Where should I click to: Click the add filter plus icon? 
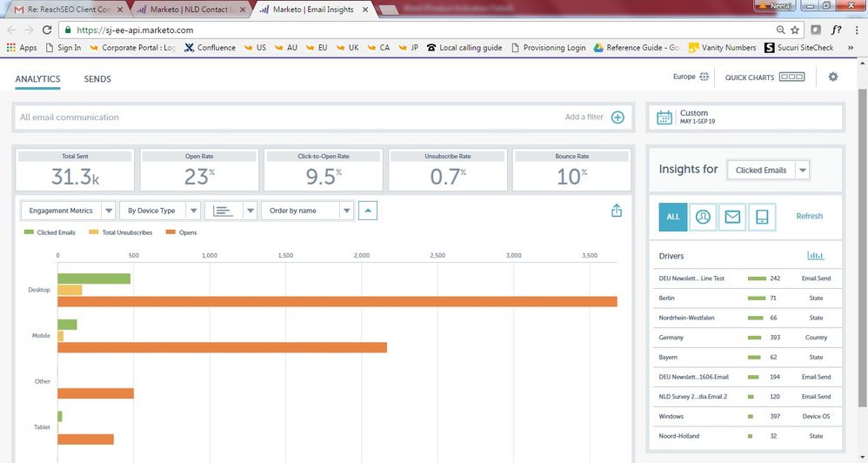point(618,117)
